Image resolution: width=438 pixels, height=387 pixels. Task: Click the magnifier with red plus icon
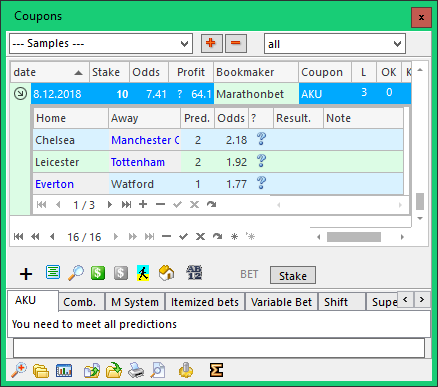19,370
